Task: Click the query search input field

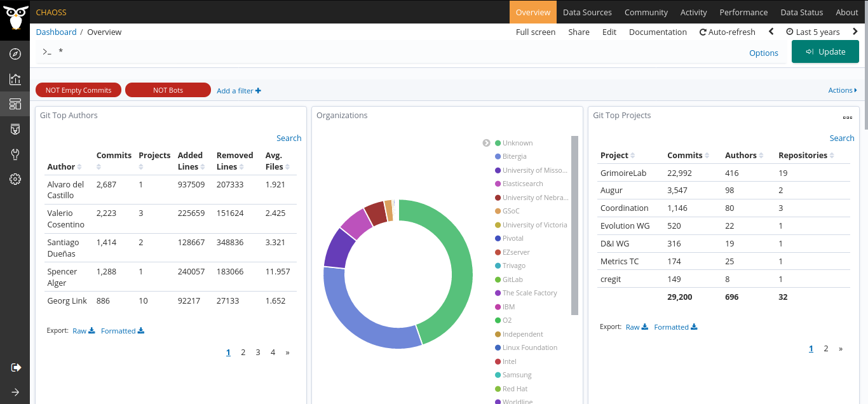Action: [x=381, y=51]
